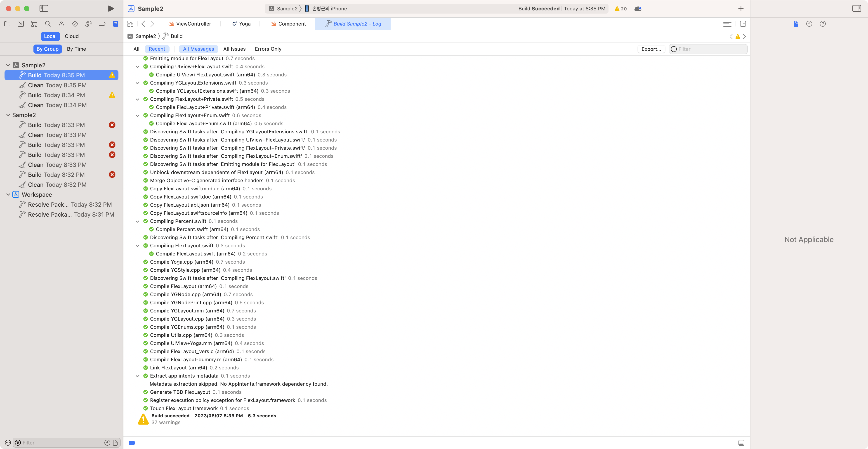Collapse Extract app intents metadata row
This screenshot has height=449, width=868.
(x=137, y=376)
